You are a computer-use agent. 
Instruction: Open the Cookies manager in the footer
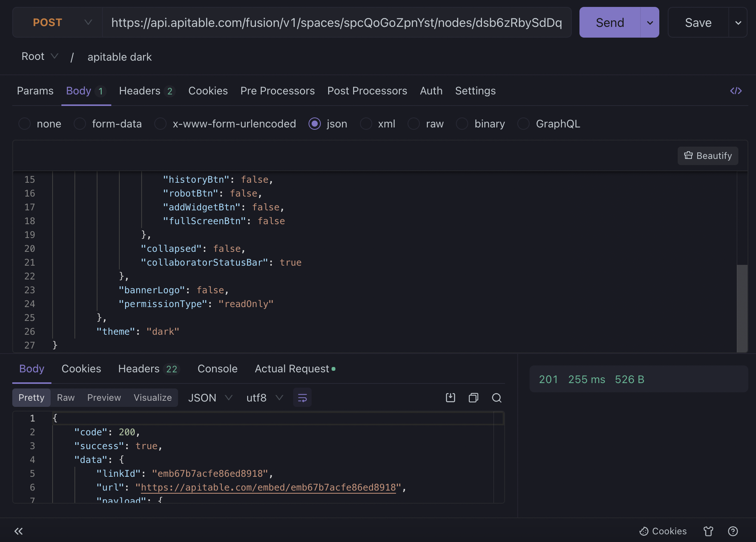coord(663,531)
